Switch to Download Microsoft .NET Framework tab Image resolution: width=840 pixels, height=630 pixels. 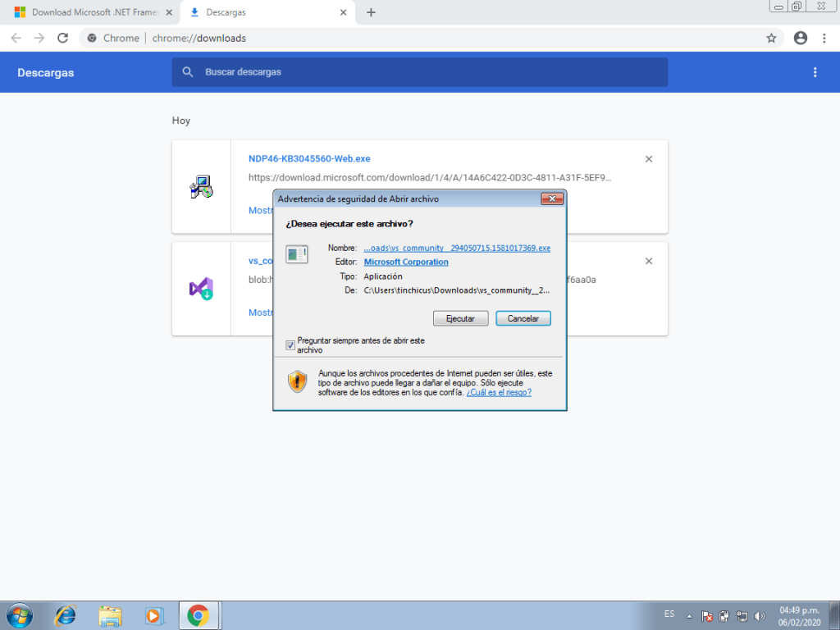coord(90,12)
